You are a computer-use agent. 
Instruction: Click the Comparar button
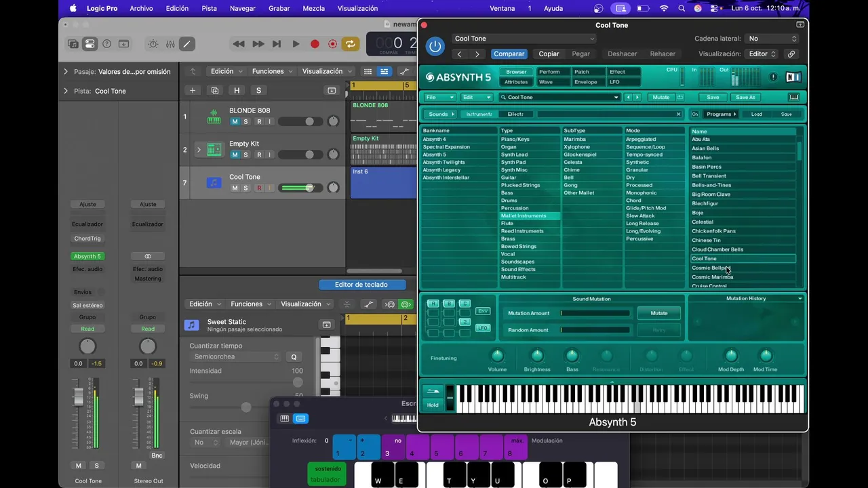(509, 54)
